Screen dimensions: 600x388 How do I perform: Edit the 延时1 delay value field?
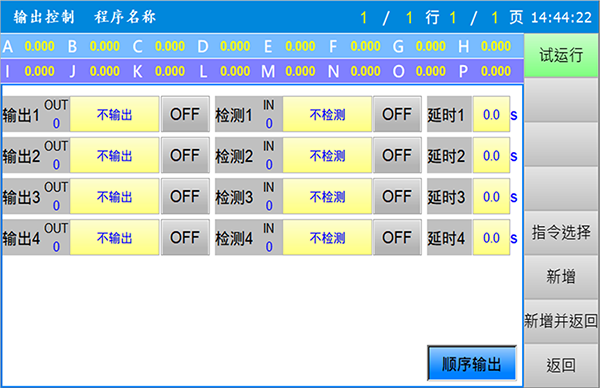491,114
